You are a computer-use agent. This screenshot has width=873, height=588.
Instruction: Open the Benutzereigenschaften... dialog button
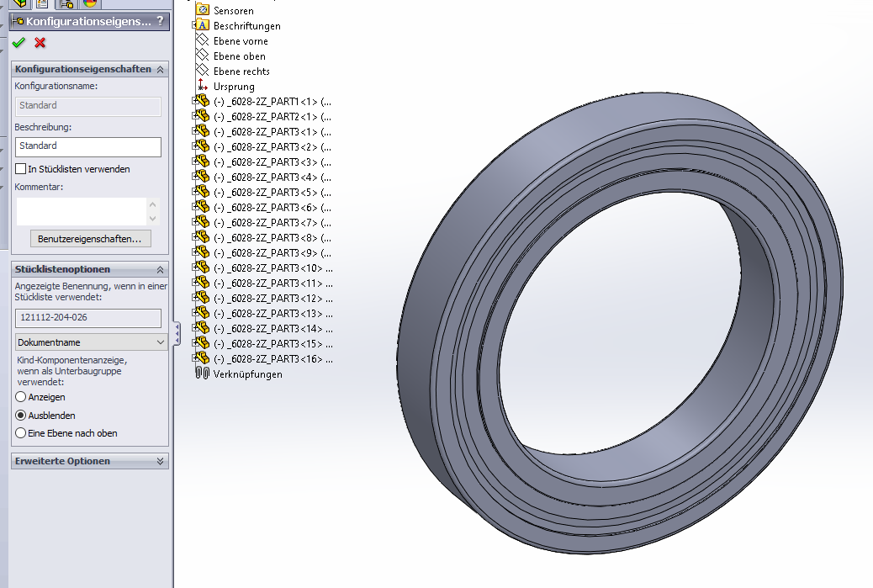point(91,239)
